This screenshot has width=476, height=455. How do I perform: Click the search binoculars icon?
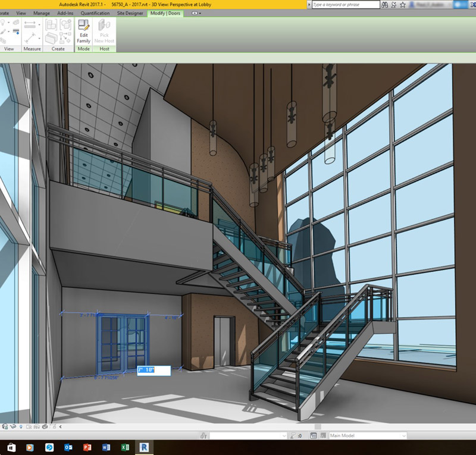pos(386,5)
